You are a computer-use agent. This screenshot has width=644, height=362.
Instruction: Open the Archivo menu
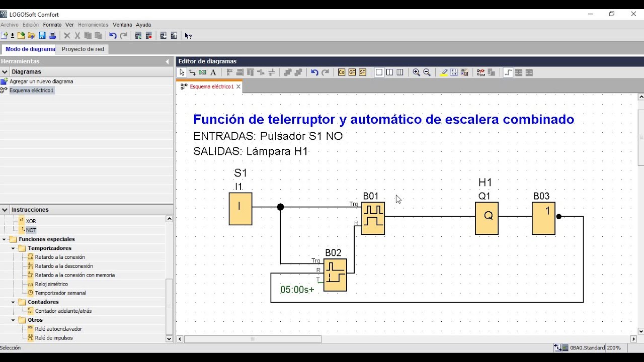10,25
